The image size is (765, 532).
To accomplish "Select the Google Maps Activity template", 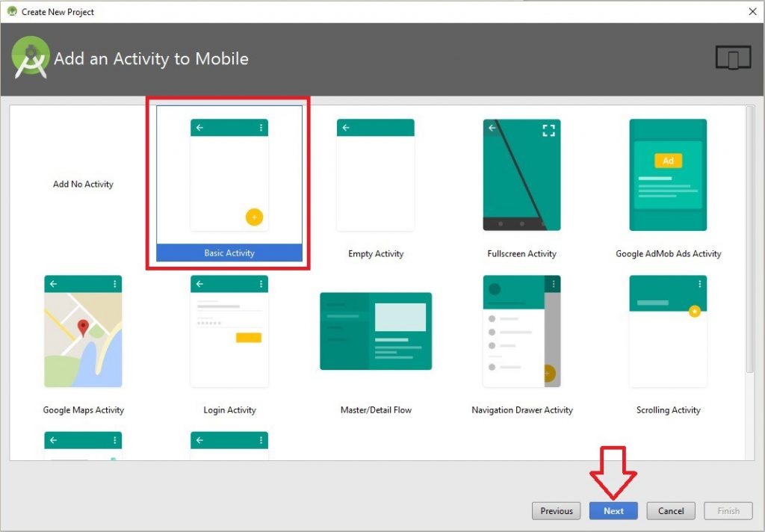I will pyautogui.click(x=83, y=331).
